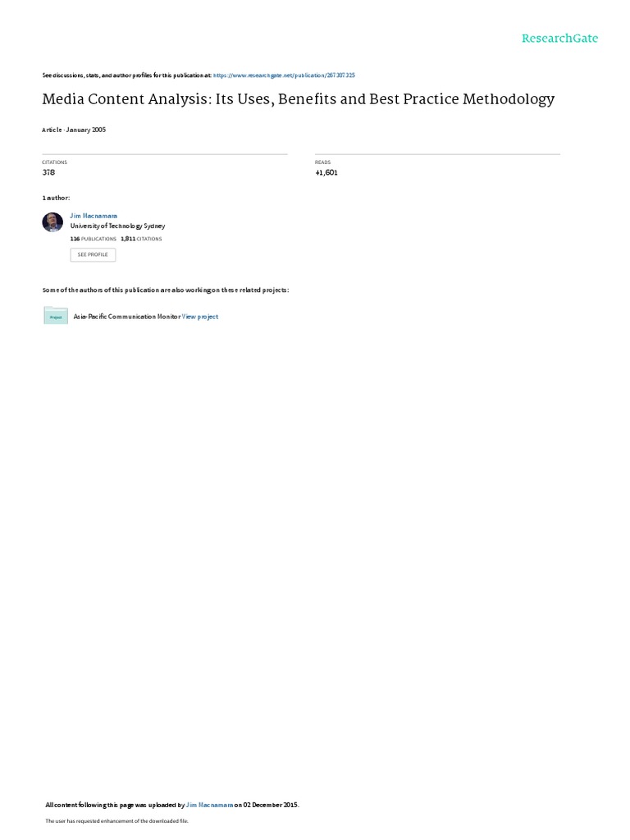The width and height of the screenshot is (630, 840).
Task: Click the requested enhancement footer note
Action: (x=116, y=820)
